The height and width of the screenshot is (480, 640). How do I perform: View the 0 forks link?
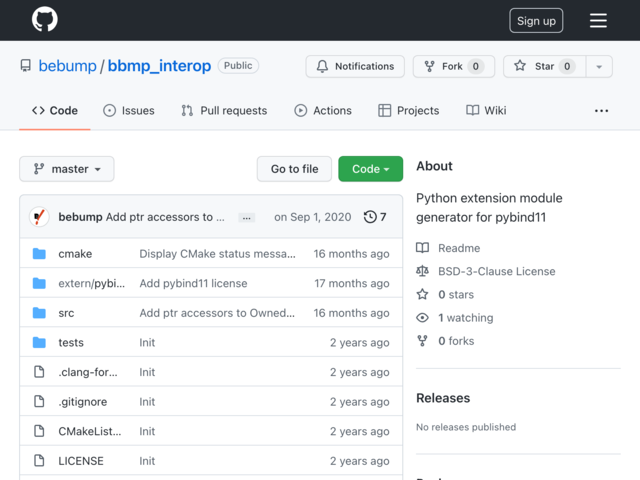coord(456,341)
